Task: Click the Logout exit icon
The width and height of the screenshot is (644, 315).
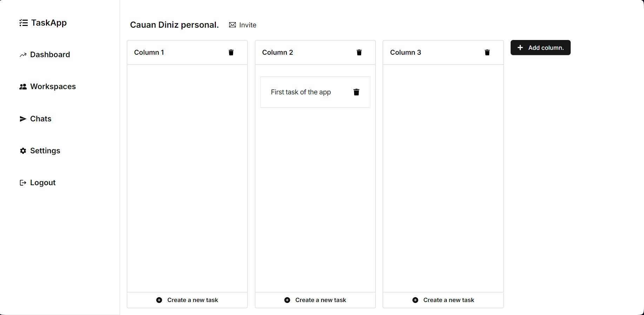Action: (x=23, y=182)
